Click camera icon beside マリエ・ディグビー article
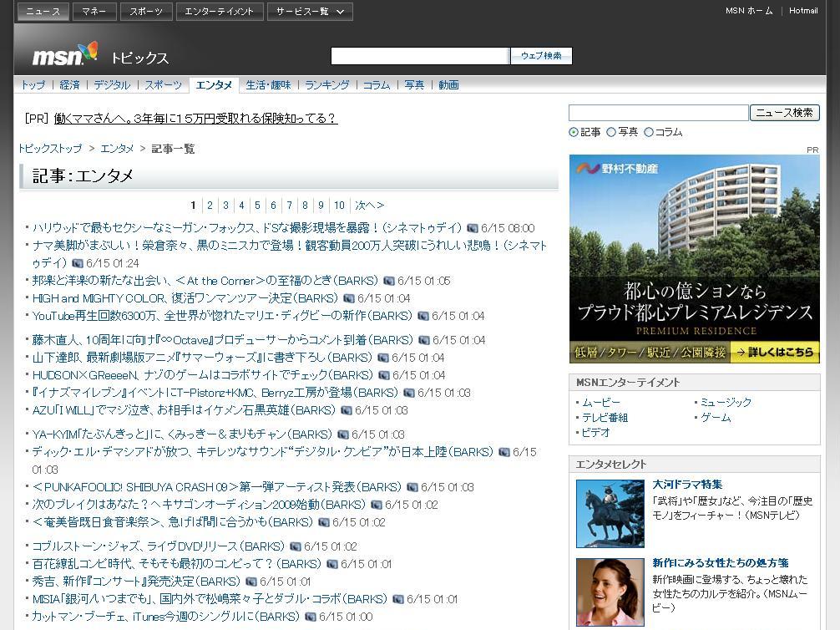Screen dimensions: 840x630 point(423,317)
